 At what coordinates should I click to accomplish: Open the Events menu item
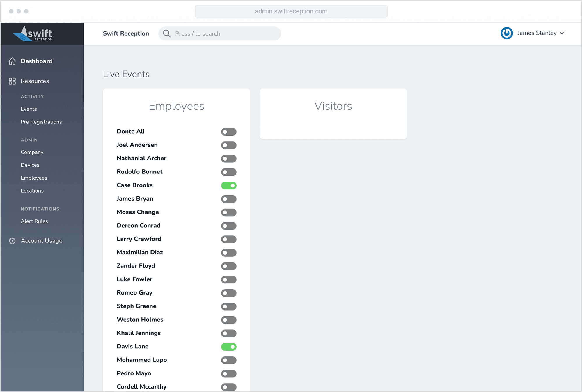pos(29,109)
